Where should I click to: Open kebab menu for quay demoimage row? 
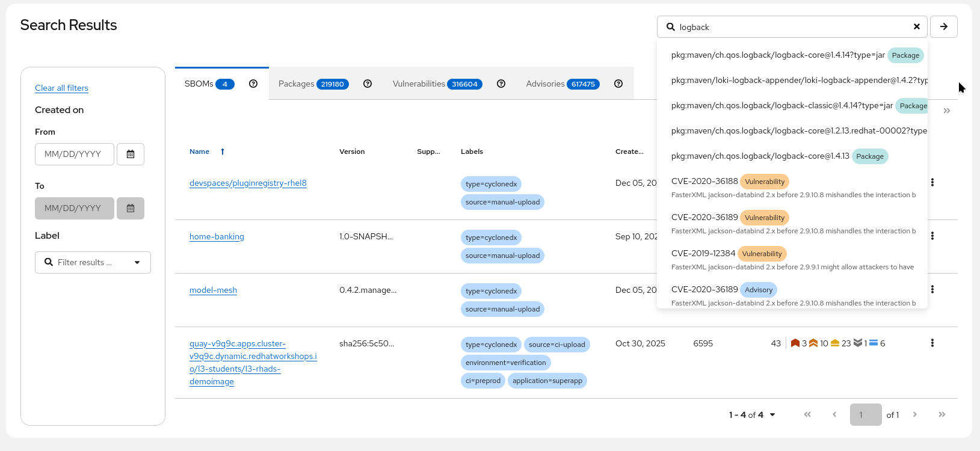(932, 343)
